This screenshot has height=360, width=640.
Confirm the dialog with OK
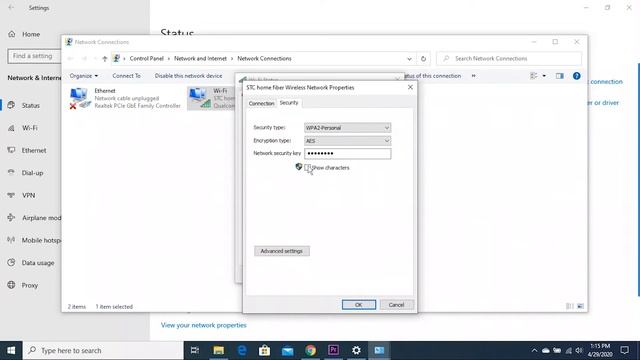359,305
